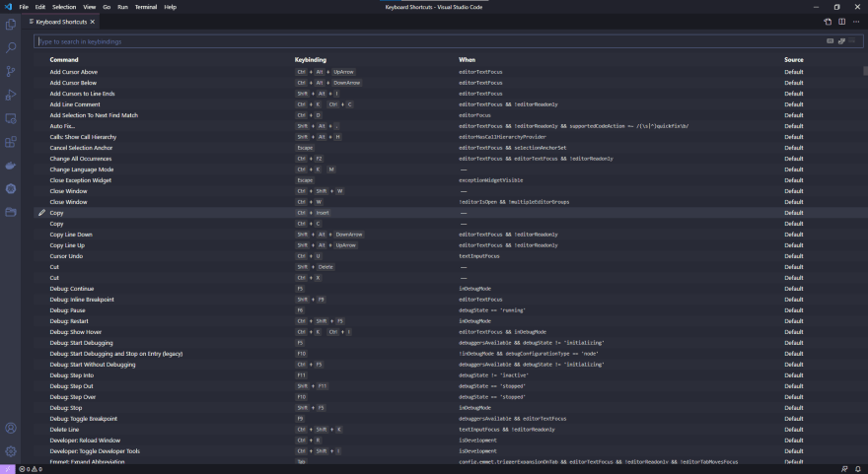Select the Cut row bound to Shift+Delete
Viewport: 868px width, 474px height.
[x=448, y=267]
